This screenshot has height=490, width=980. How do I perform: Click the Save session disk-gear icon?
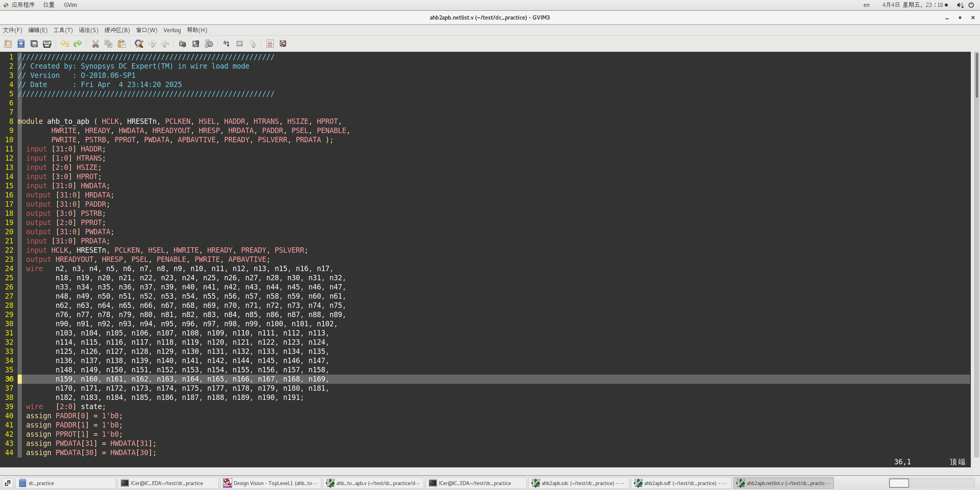click(196, 44)
